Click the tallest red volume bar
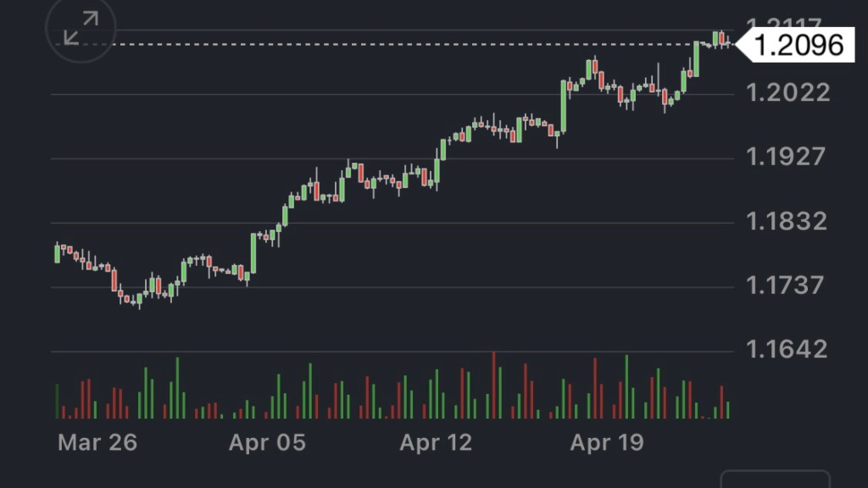868x488 pixels. (x=493, y=385)
